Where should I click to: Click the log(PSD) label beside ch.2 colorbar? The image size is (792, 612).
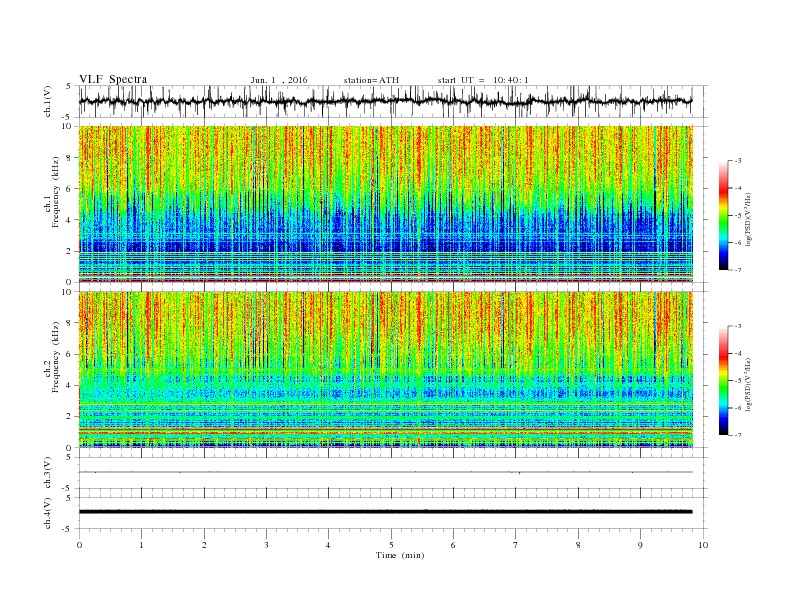click(x=749, y=385)
